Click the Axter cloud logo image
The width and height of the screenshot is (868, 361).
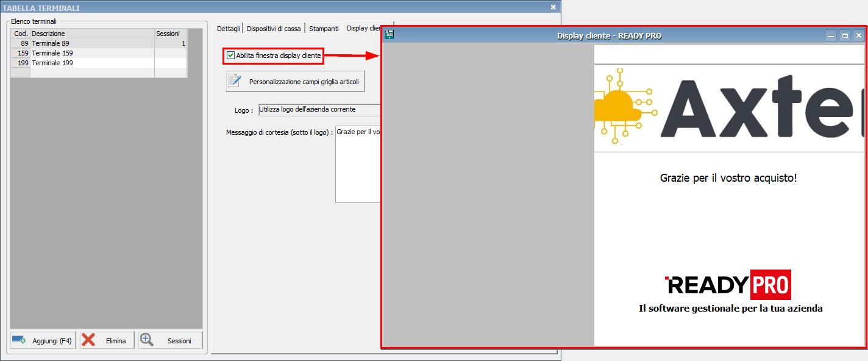click(729, 107)
